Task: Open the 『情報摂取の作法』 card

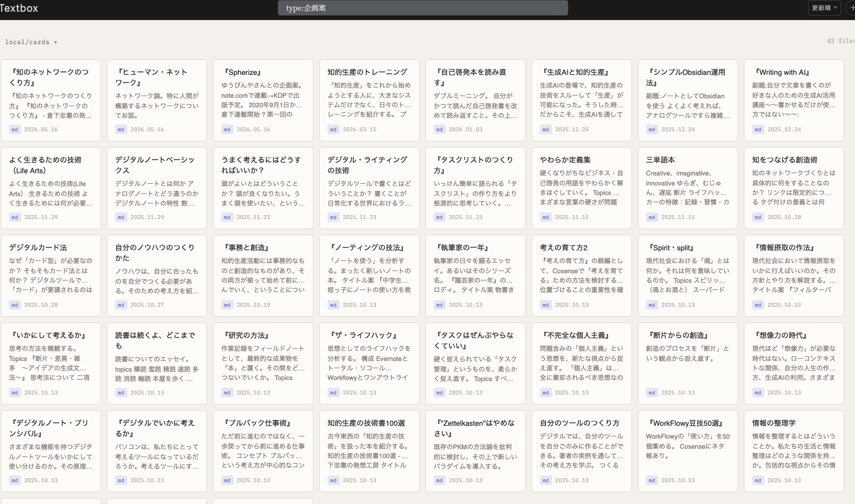Action: [x=794, y=276]
